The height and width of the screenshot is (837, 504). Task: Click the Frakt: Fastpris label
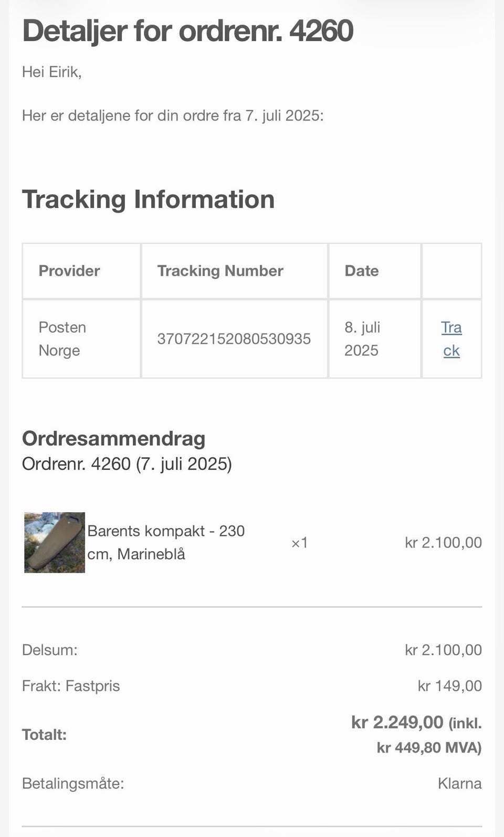(x=71, y=686)
